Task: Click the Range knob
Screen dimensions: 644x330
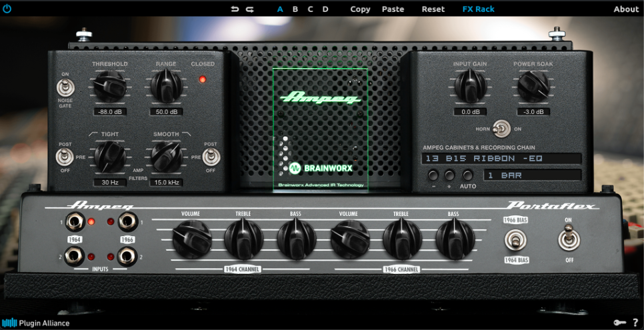Action: (x=167, y=86)
